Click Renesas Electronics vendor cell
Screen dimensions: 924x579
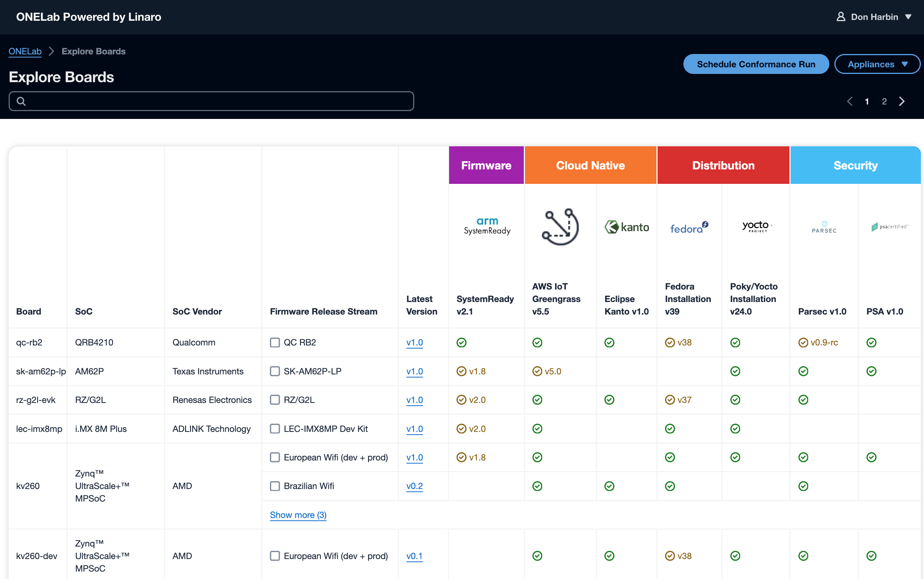[212, 400]
